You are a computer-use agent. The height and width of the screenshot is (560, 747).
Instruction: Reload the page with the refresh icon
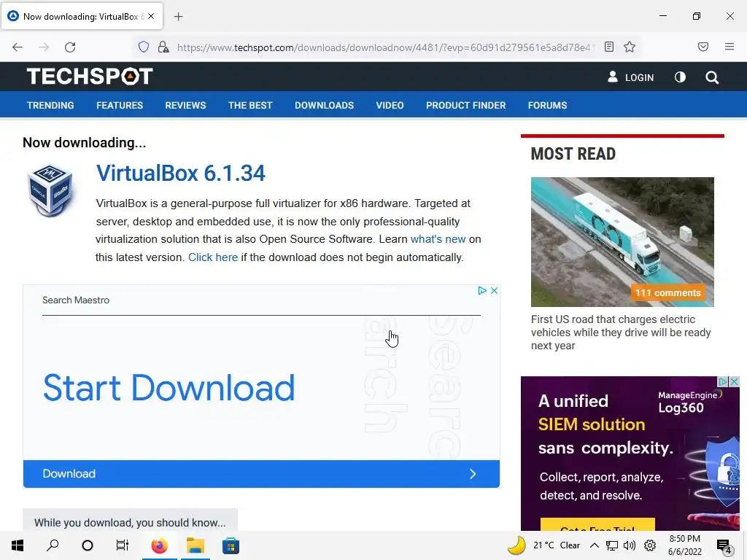[70, 47]
